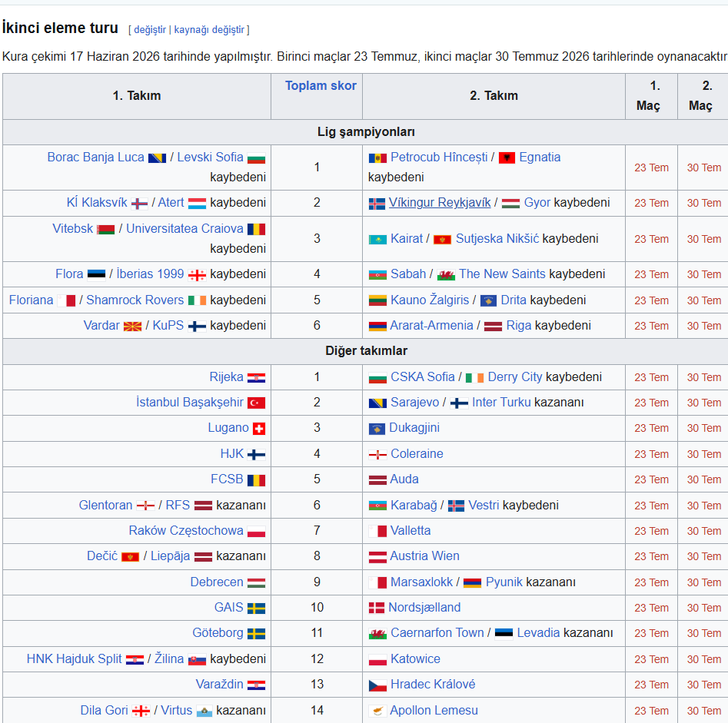Image resolution: width=728 pixels, height=723 pixels.
Task: Open the HNK Hajduk Split link
Action: 74,659
